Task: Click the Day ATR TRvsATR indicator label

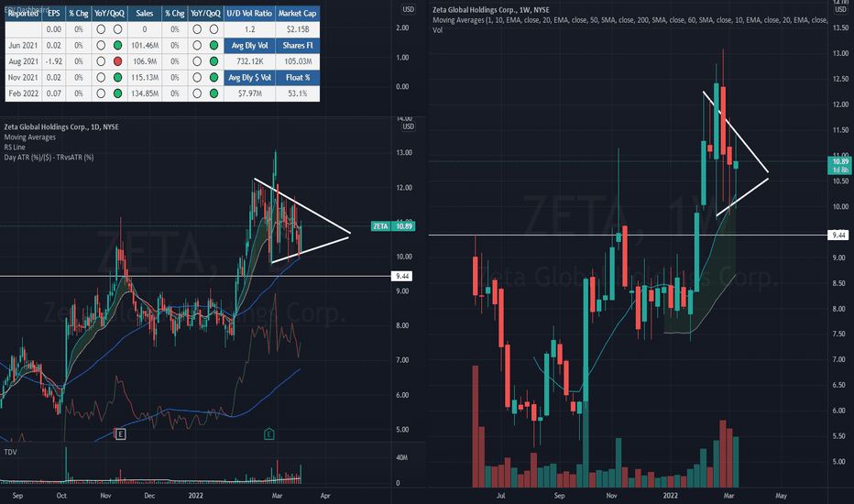Action: pos(49,158)
